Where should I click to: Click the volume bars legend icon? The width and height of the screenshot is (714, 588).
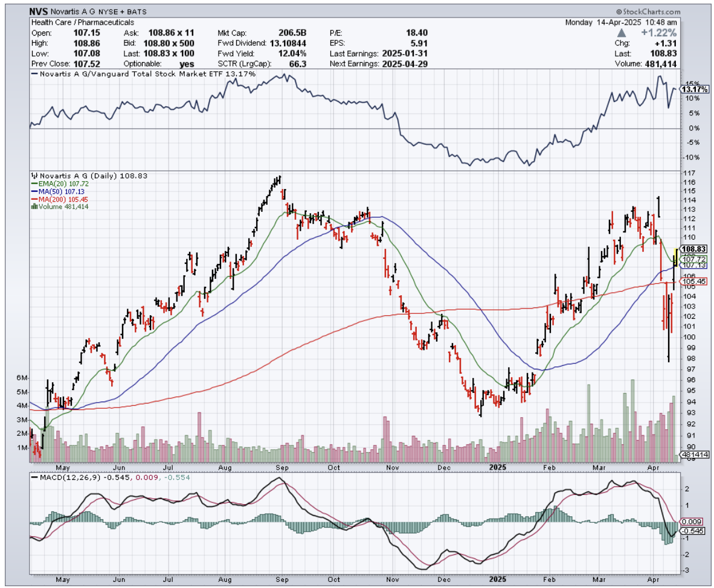34,206
